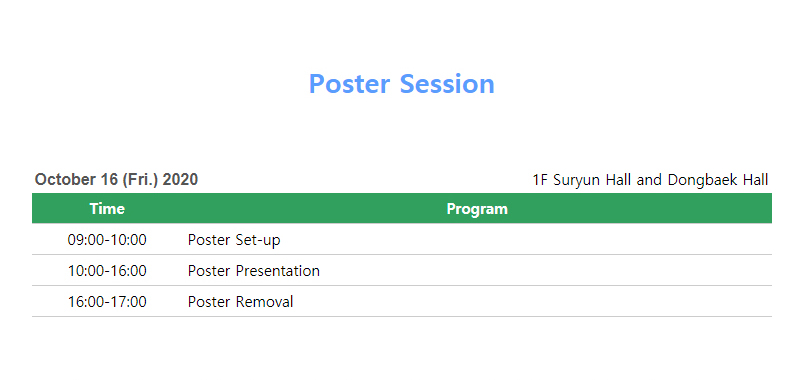
Task: Click the empty area of the Poster Presentation row
Action: [x=546, y=271]
